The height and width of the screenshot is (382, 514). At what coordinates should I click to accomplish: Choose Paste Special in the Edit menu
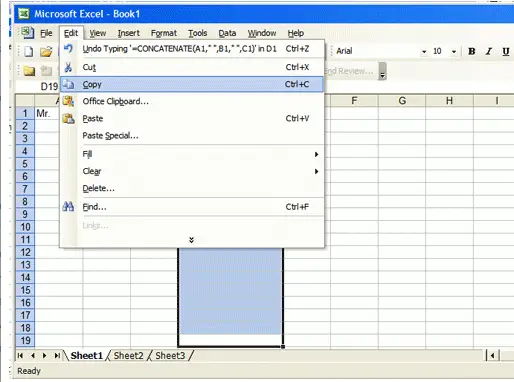tap(192, 135)
